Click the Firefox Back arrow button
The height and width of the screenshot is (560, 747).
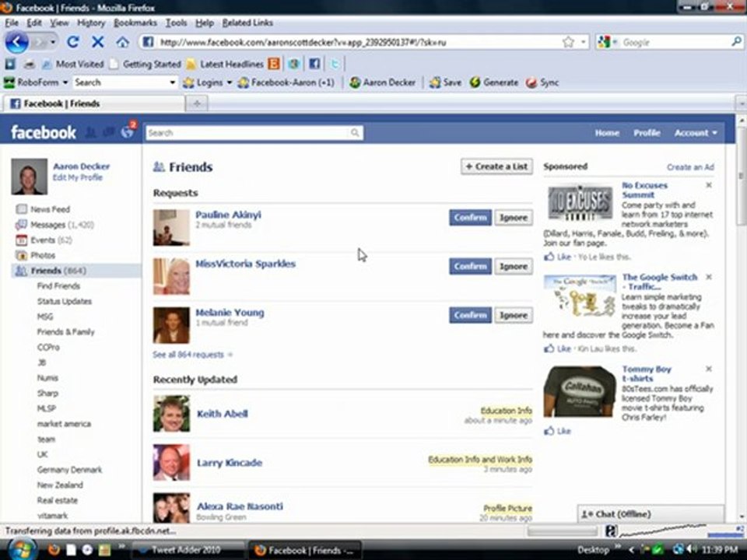[x=16, y=42]
